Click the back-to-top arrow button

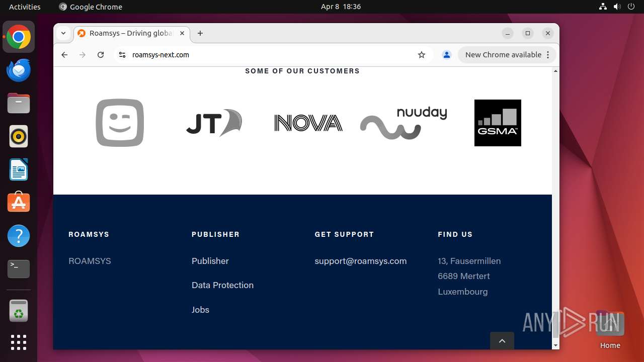tap(502, 341)
